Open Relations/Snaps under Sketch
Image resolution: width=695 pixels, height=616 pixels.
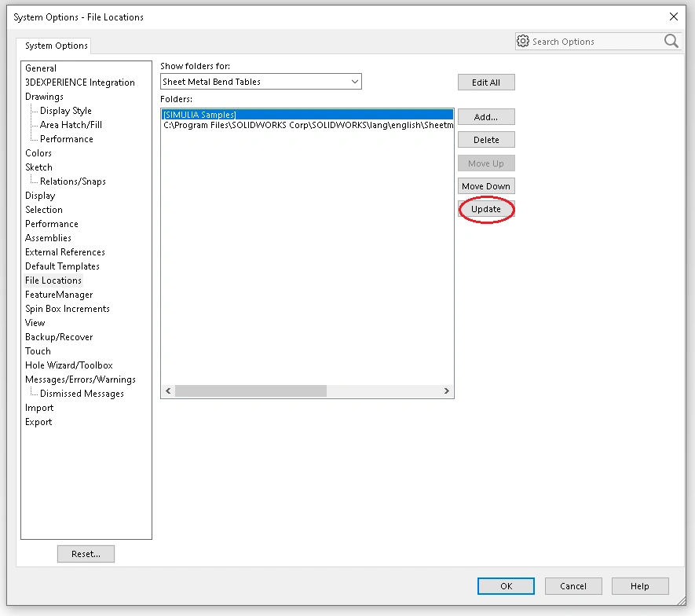pos(73,181)
